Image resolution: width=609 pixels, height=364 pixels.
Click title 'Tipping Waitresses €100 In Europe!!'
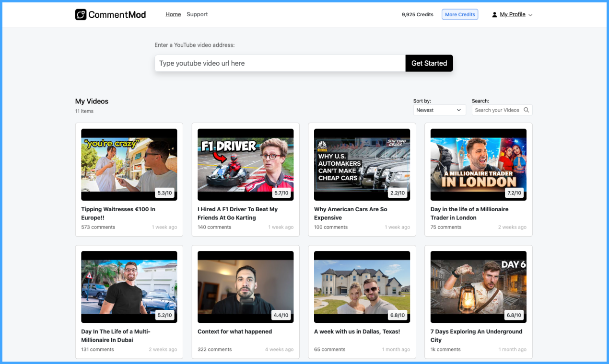click(x=118, y=214)
